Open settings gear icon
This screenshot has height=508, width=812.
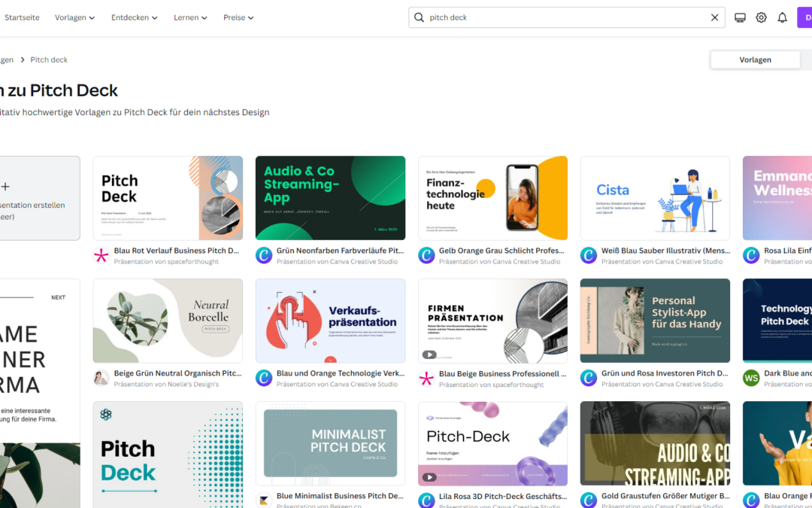pos(761,17)
